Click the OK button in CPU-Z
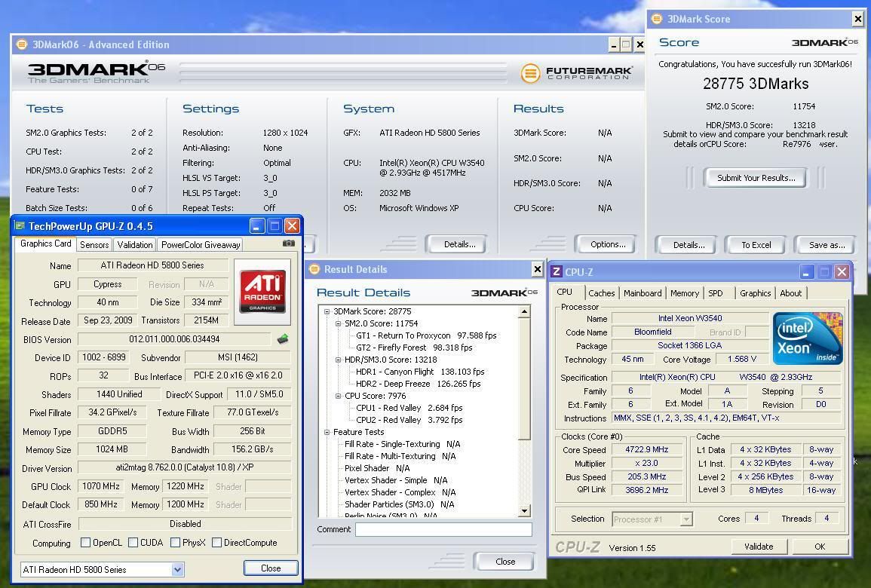The image size is (871, 588). pyautogui.click(x=819, y=547)
